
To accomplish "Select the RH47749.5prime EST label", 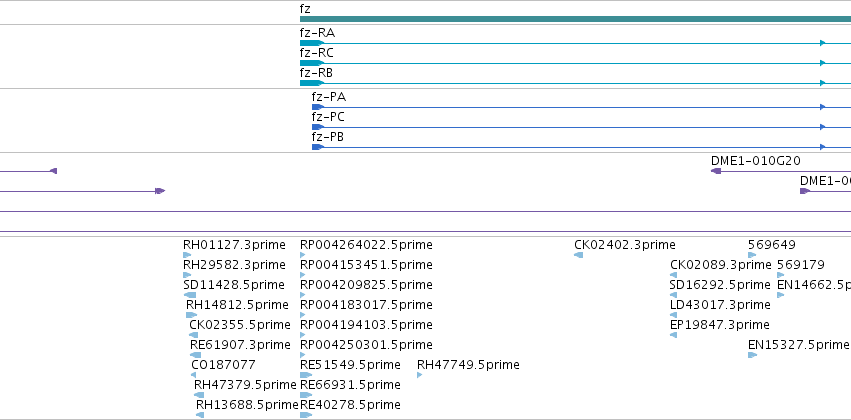I will pyautogui.click(x=468, y=365).
